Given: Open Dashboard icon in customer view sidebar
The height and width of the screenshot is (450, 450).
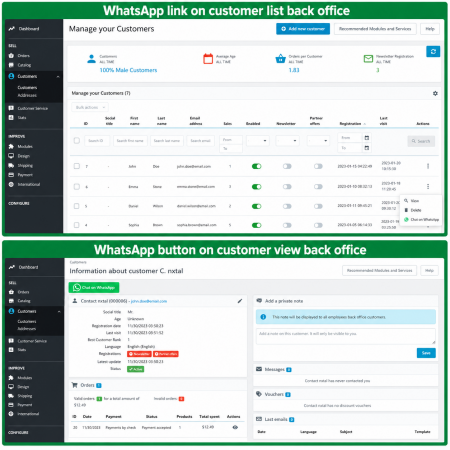Looking at the screenshot, I should (x=12, y=267).
